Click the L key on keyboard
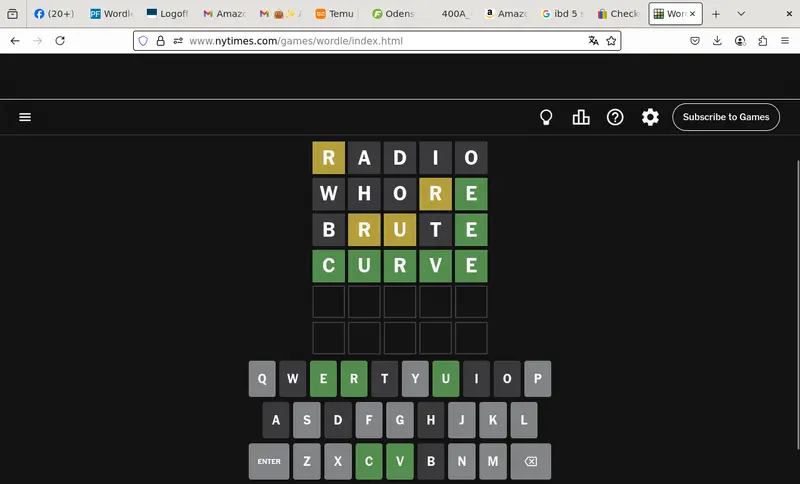 click(524, 420)
